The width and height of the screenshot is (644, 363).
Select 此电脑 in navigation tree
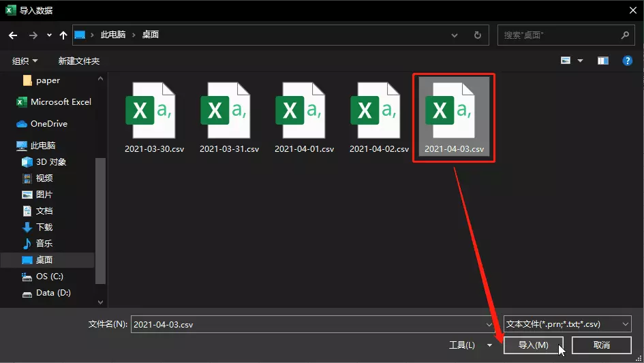35,145
